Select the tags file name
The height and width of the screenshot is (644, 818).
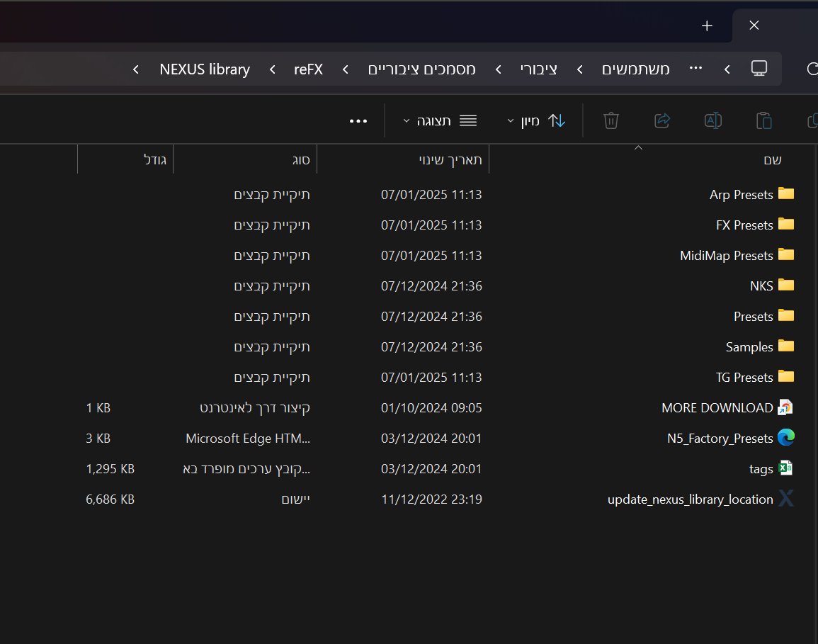(x=761, y=469)
